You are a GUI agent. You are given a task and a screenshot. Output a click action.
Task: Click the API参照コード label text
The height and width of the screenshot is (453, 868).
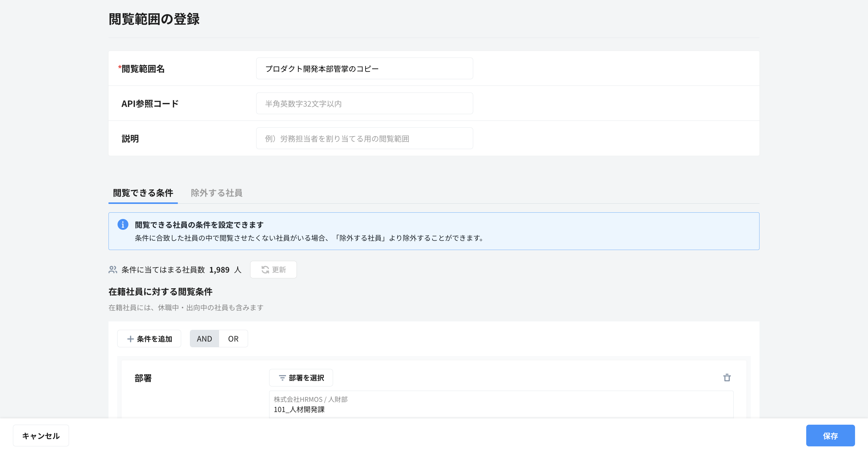coord(150,104)
